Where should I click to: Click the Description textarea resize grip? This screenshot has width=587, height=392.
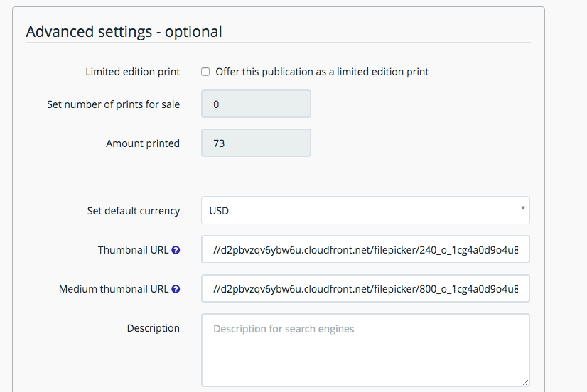click(525, 382)
